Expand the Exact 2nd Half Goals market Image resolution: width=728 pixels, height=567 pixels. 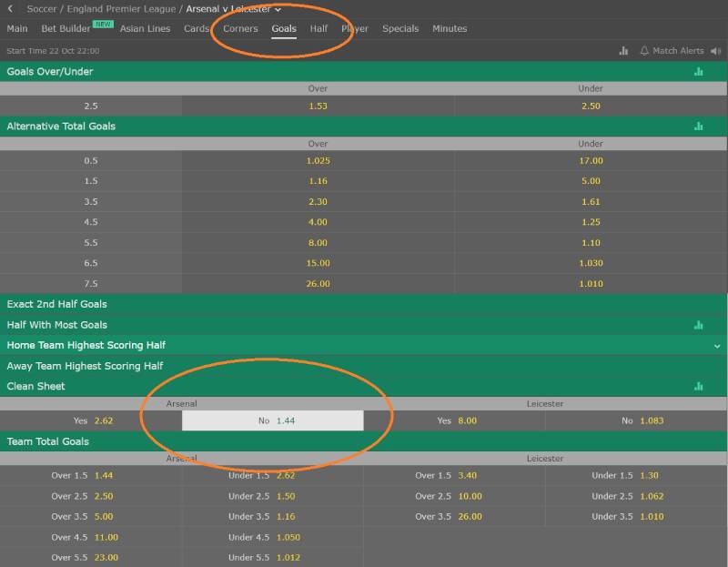(x=56, y=304)
